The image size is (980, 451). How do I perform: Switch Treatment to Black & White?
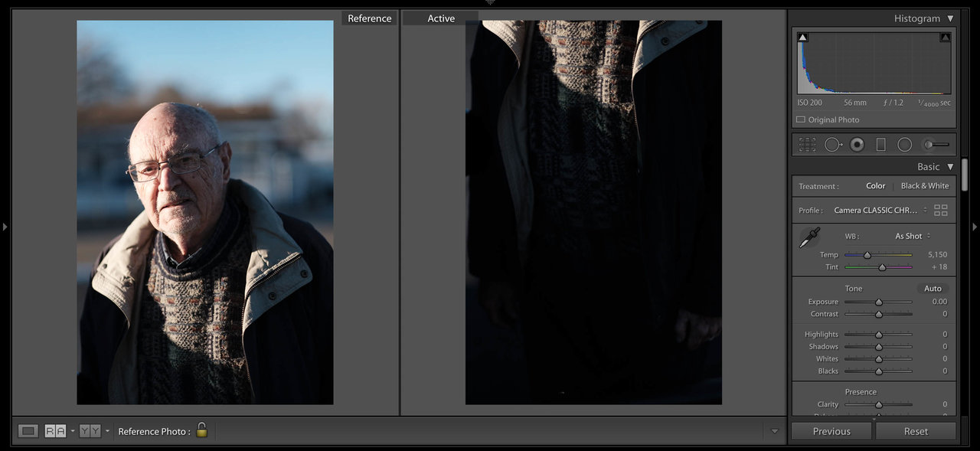coord(924,186)
